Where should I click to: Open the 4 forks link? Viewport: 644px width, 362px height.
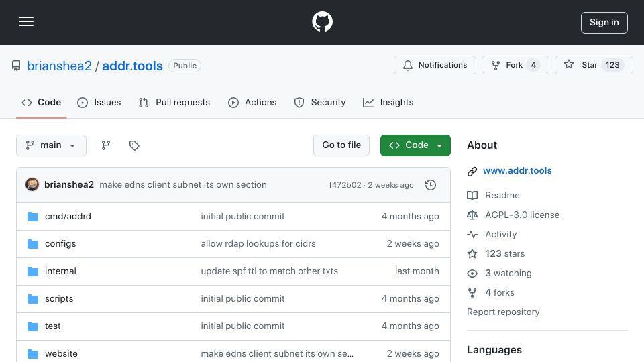click(500, 293)
